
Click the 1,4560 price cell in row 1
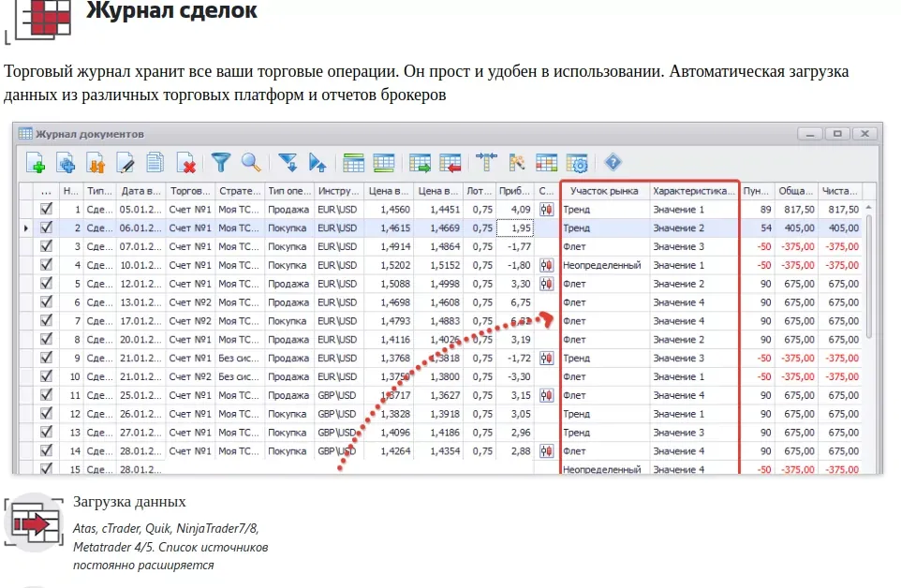389,210
